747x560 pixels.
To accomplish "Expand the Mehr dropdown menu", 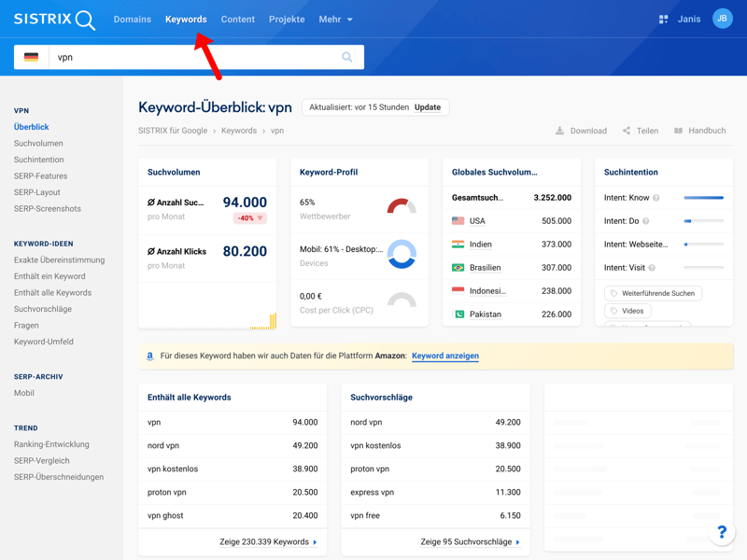I will (335, 20).
